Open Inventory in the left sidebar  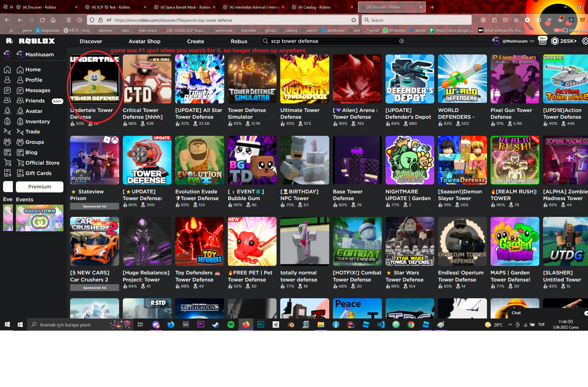point(37,121)
